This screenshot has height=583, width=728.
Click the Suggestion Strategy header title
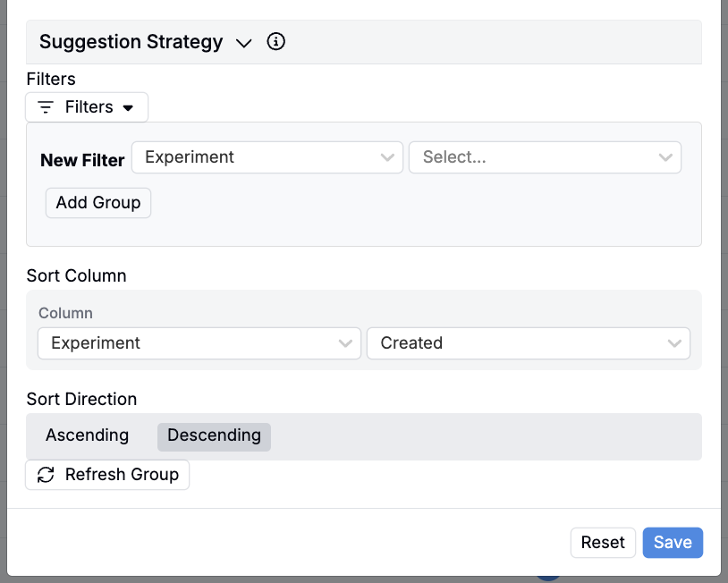pos(131,42)
